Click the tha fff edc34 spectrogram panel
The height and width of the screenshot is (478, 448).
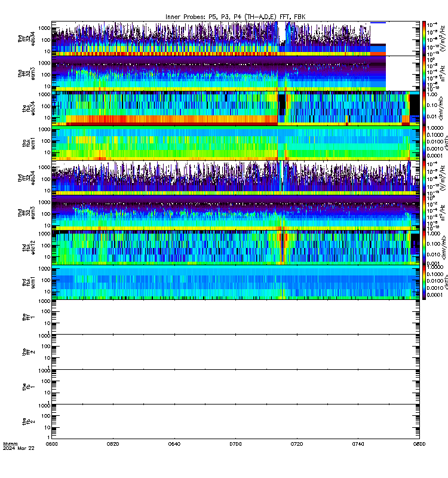(x=235, y=38)
